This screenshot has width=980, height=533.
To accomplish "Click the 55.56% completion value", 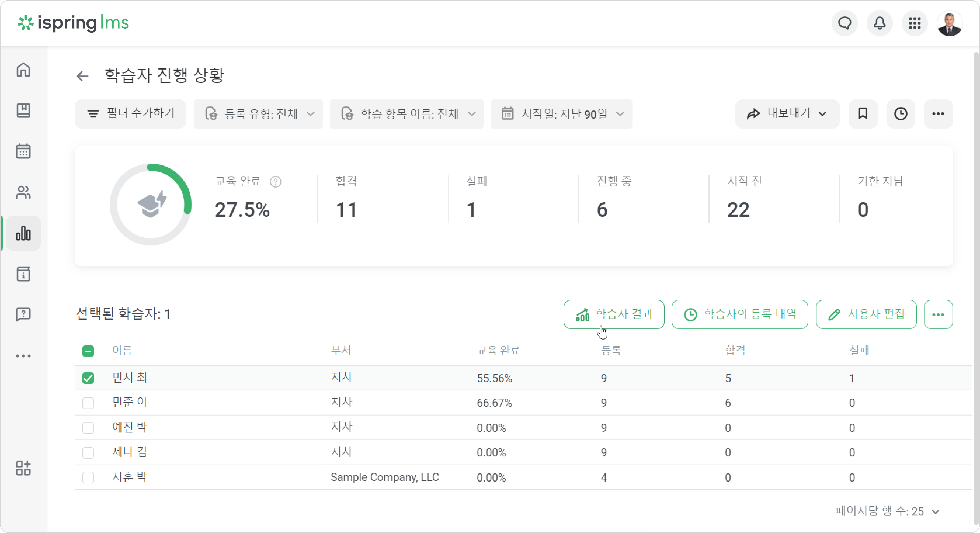I will pyautogui.click(x=494, y=378).
